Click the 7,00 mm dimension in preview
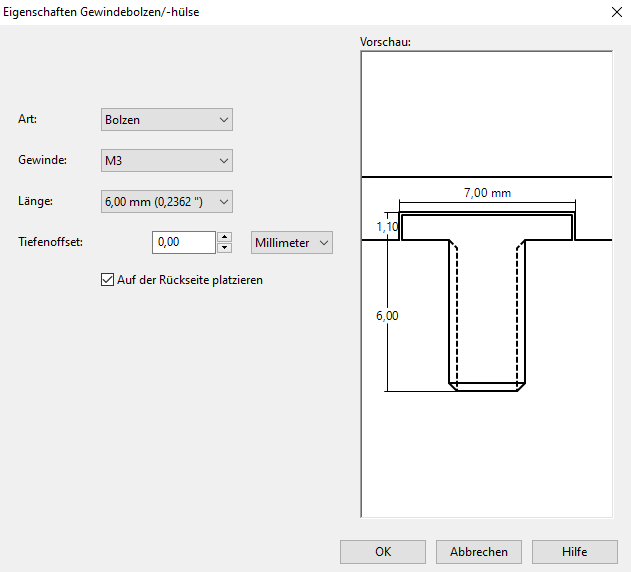The image size is (631, 572). (x=487, y=193)
